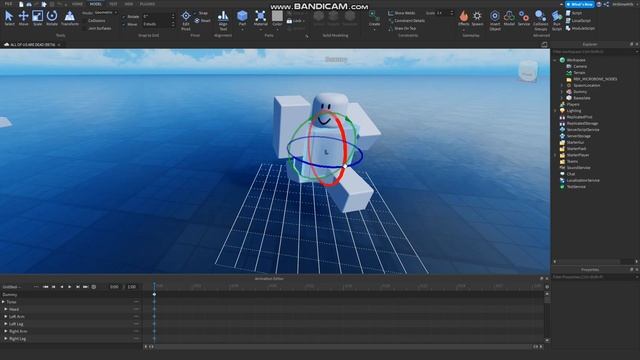Select Lighting in Explorer tree
Screen dimensions: 640x360
pos(573,111)
